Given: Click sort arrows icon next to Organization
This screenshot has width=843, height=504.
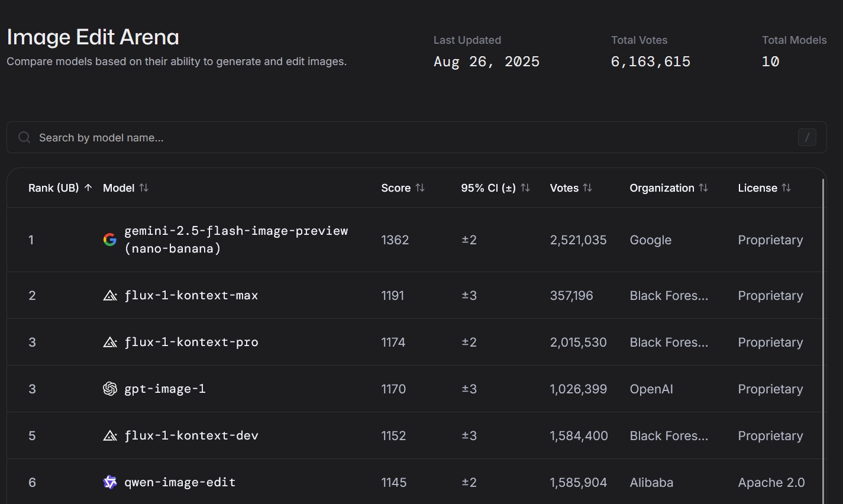Looking at the screenshot, I should pos(703,188).
